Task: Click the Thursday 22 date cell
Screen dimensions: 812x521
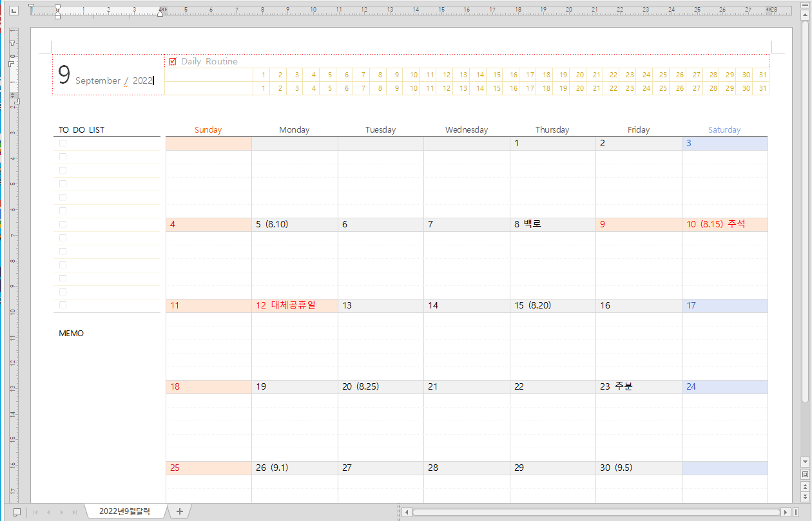Action: [x=553, y=387]
